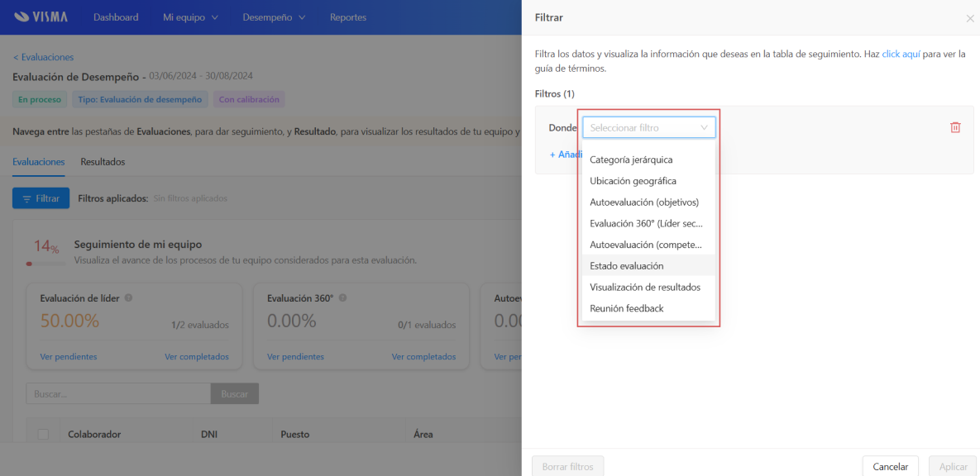Click help icon next to Evaluación 360°
Screen dimensions: 980x476
[x=342, y=298]
